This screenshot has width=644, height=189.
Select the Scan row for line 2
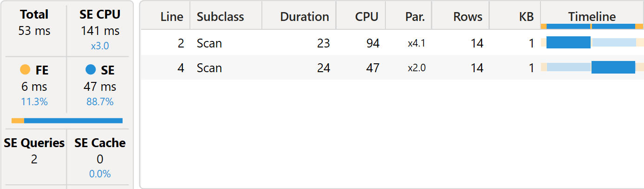click(392, 43)
